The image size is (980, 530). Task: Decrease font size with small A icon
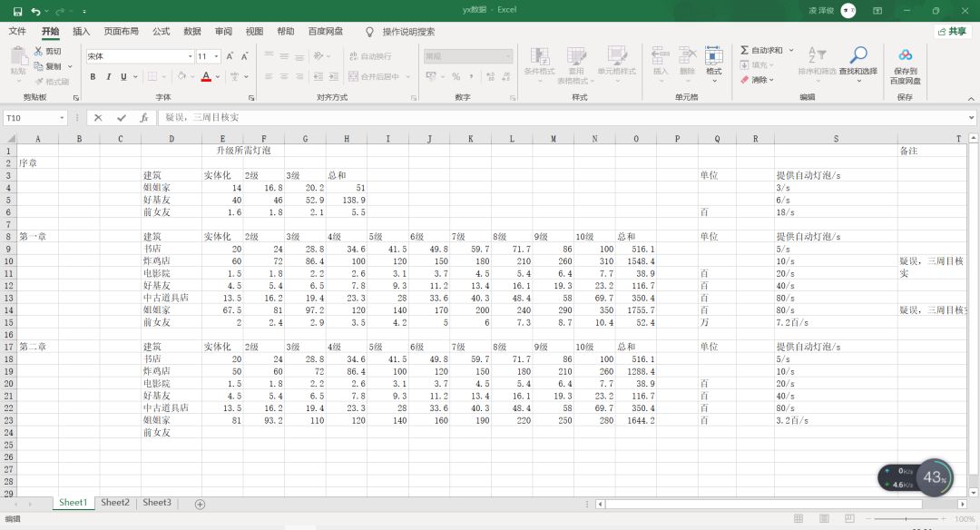[244, 56]
